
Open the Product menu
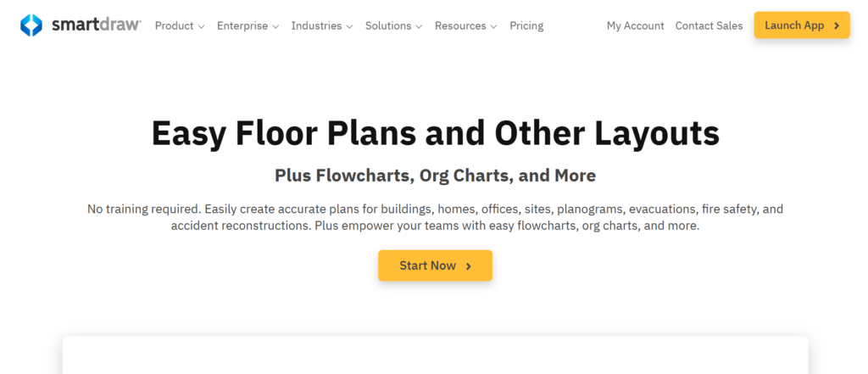(x=175, y=25)
